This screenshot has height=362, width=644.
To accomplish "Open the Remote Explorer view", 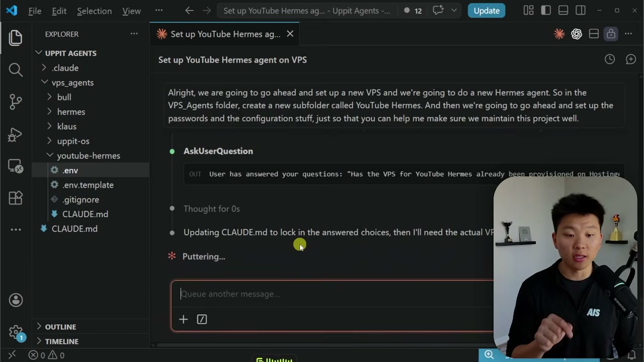I will click(16, 166).
